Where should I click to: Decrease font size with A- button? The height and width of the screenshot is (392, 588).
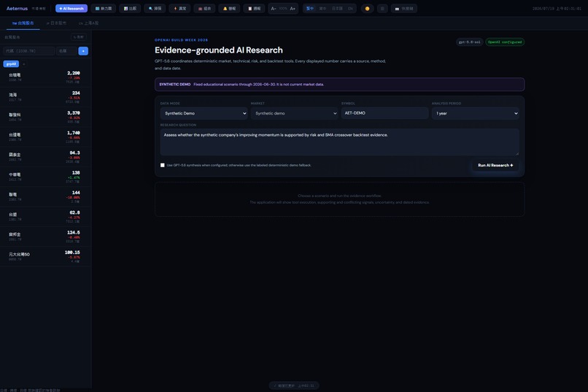274,8
